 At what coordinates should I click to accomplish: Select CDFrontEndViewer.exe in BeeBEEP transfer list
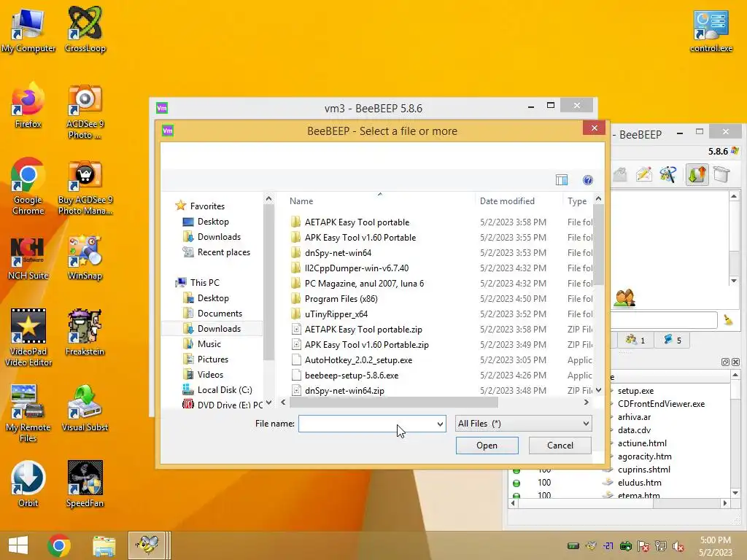[661, 404]
